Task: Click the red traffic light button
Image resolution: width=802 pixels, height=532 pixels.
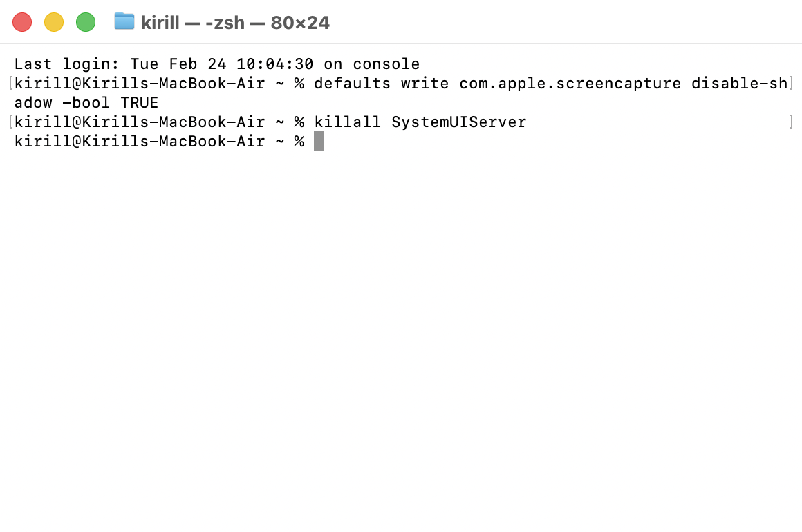Action: (x=22, y=21)
